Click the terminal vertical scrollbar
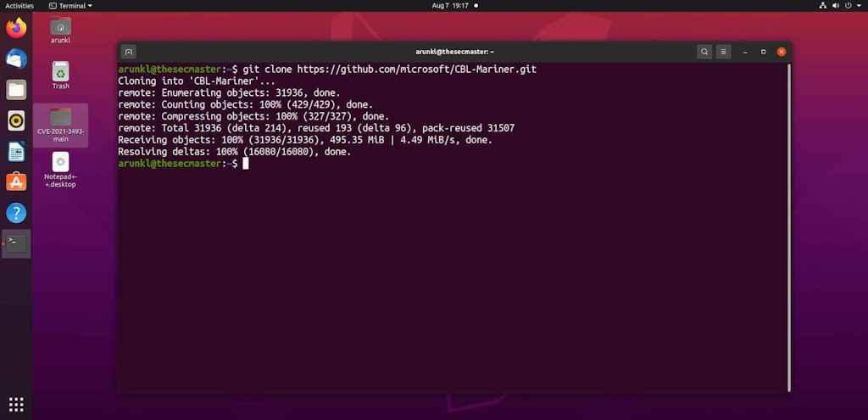868x420 pixels. coord(789,227)
